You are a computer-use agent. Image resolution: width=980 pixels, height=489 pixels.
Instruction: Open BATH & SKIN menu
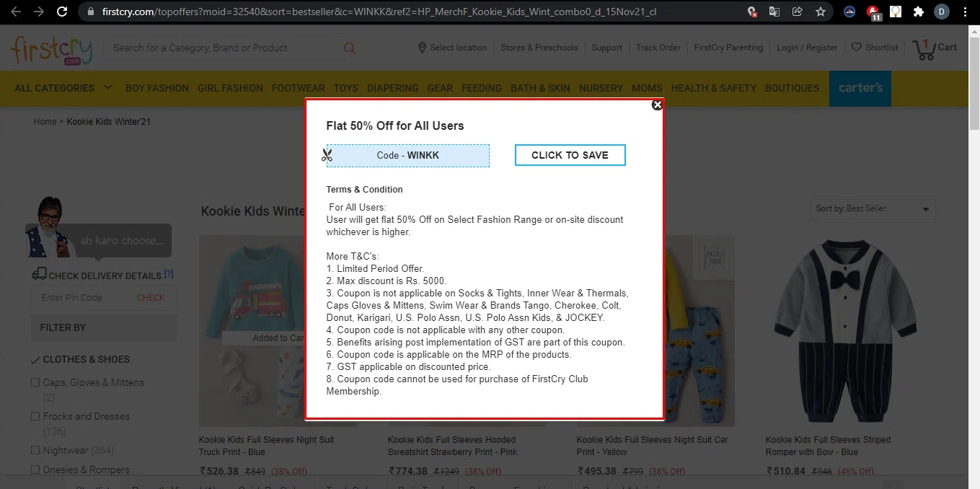click(x=540, y=88)
